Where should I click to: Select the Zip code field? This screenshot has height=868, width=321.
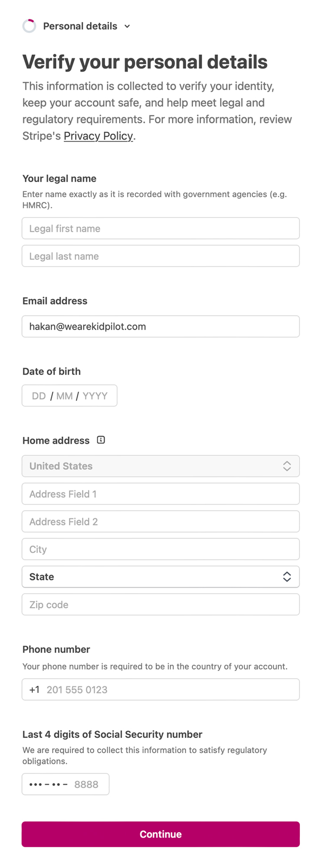tap(160, 605)
